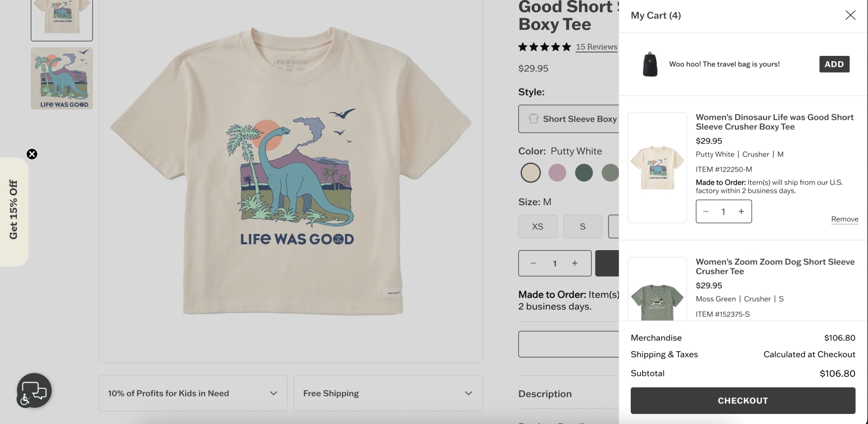Image resolution: width=868 pixels, height=424 pixels.
Task: Expand the 10% of Profits for Kids section
Action: [193, 393]
